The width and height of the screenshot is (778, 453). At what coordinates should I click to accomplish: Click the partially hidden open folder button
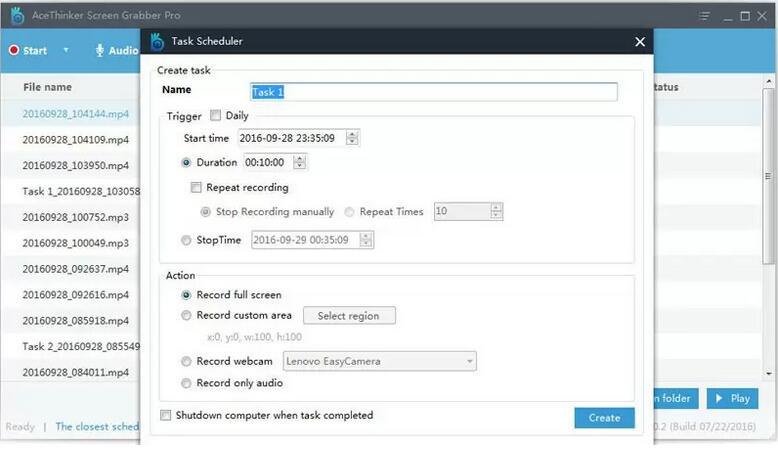[676, 399]
